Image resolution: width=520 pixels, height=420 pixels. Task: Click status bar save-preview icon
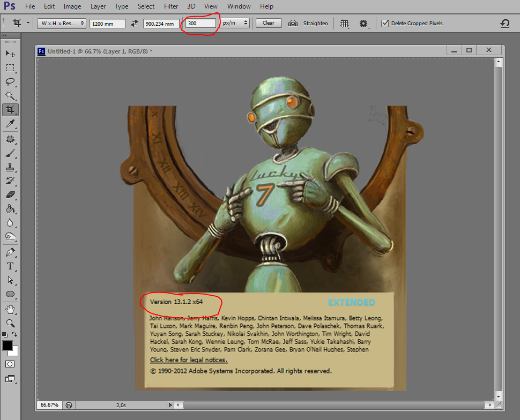pyautogui.click(x=69, y=405)
